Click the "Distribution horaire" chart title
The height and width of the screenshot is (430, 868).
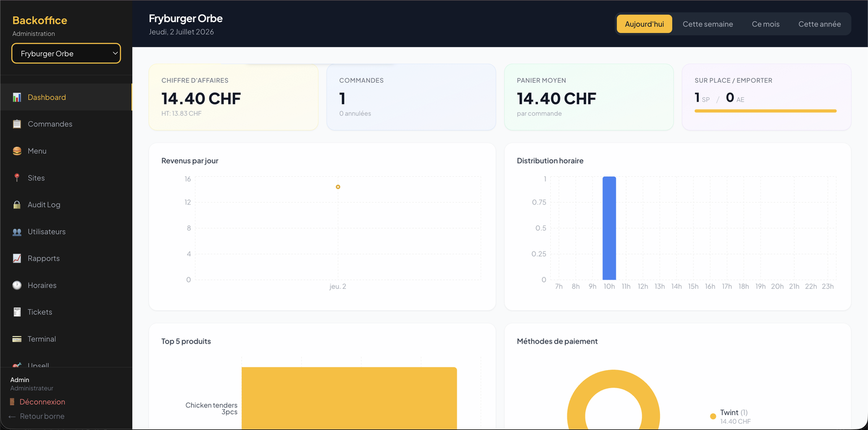coord(550,161)
